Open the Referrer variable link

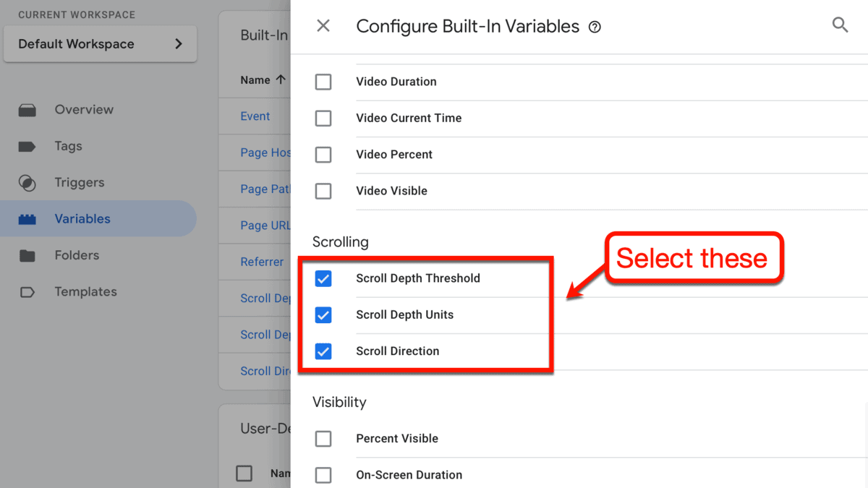click(262, 262)
